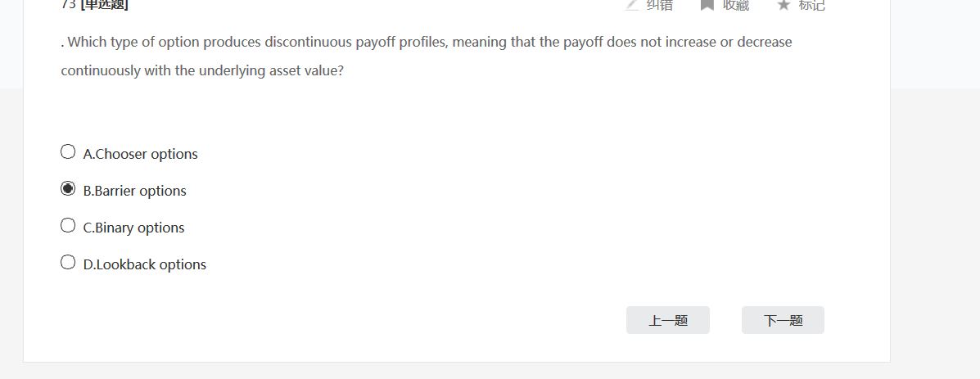Select the 纠错 text label

[x=660, y=4]
